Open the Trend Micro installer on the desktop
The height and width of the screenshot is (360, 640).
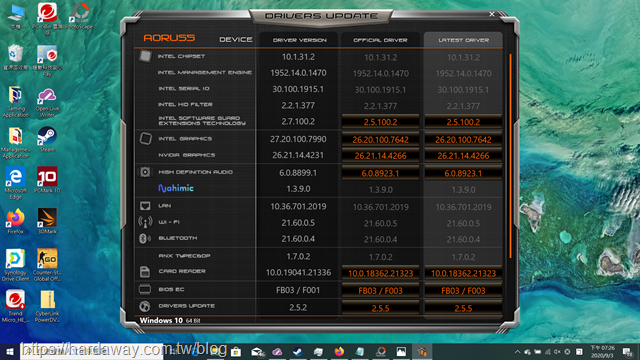(16, 306)
